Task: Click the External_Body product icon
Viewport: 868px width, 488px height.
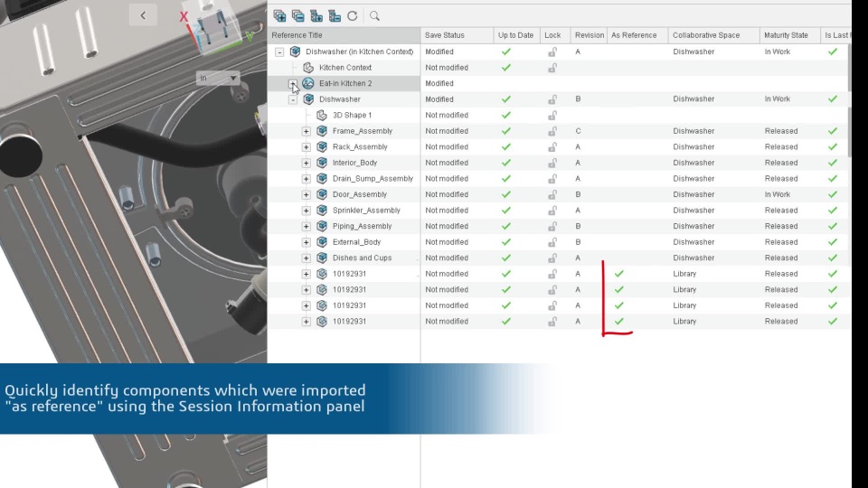Action: 322,242
